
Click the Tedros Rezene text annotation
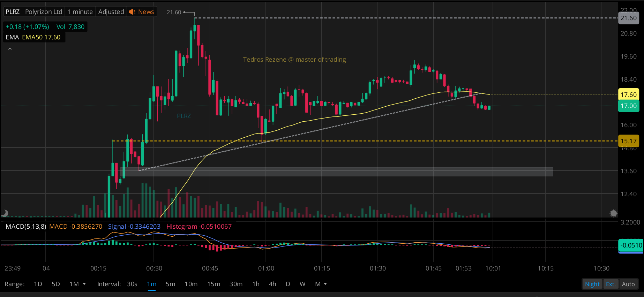pos(294,60)
